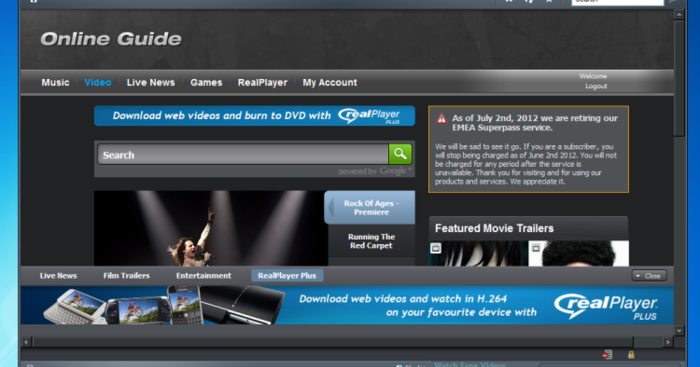Select the RealPlayer Plus tab
Viewport: 700px width, 367px height.
click(x=287, y=276)
